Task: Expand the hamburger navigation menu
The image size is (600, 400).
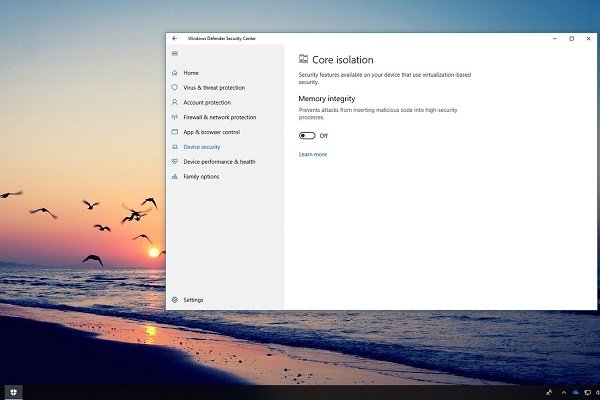Action: [175, 53]
